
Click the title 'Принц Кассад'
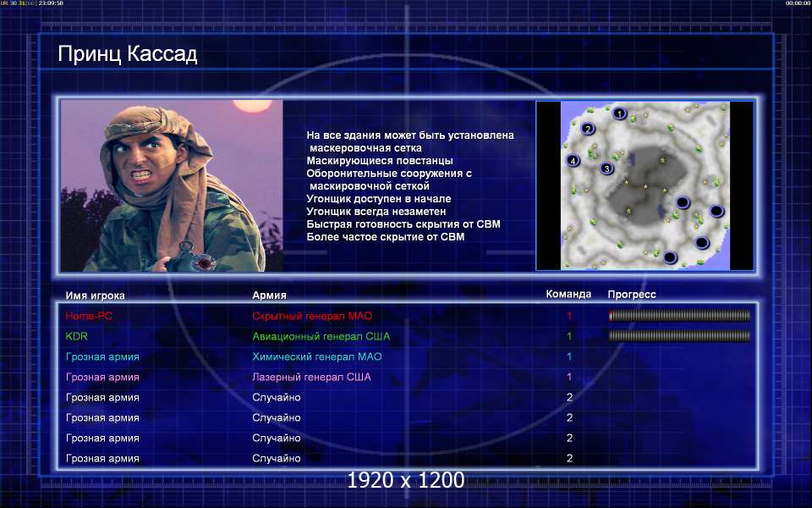128,54
